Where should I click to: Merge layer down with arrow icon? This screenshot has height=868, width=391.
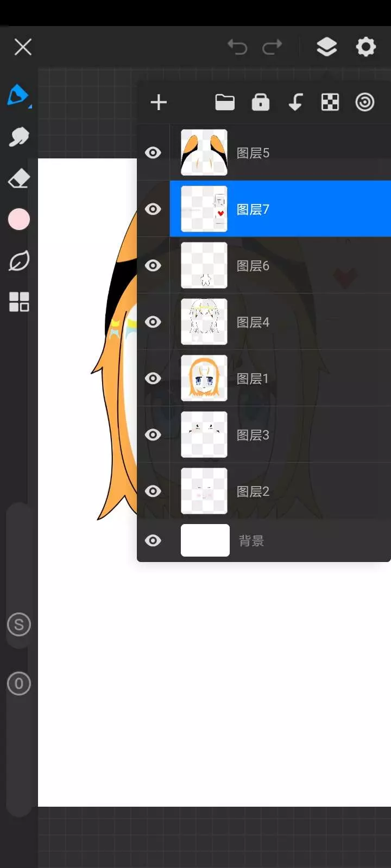[x=295, y=102]
